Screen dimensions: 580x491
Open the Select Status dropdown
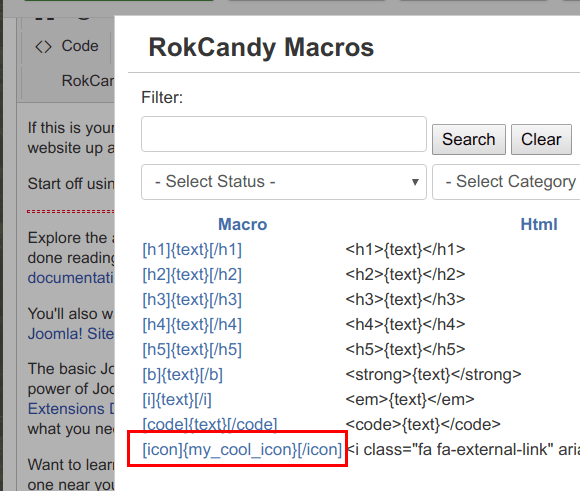click(284, 182)
